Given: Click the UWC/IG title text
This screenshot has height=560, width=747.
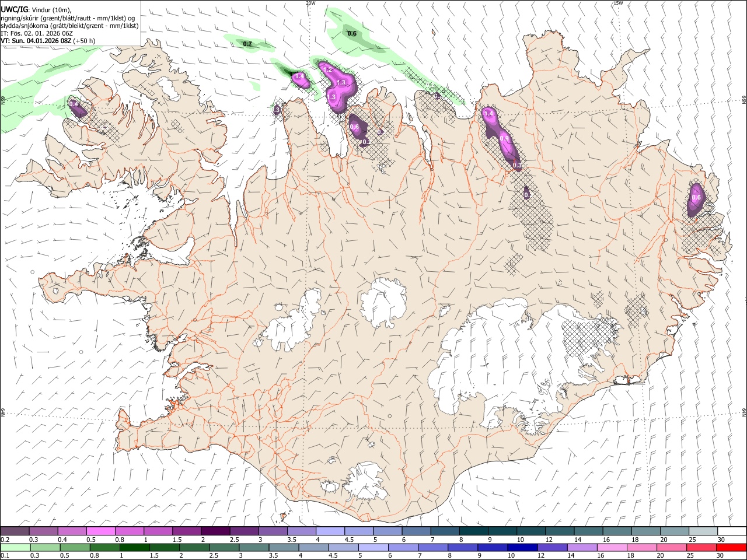Looking at the screenshot, I should [13, 10].
